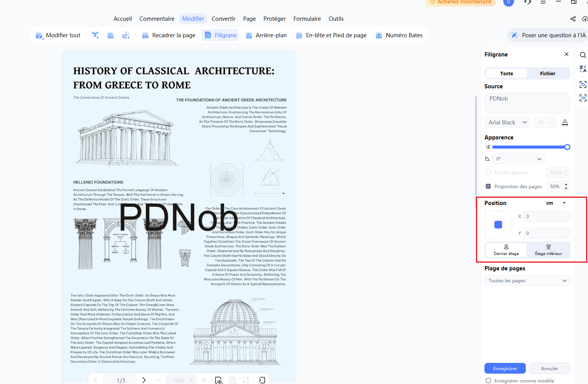Open the Recadrer la page tool

(x=169, y=35)
